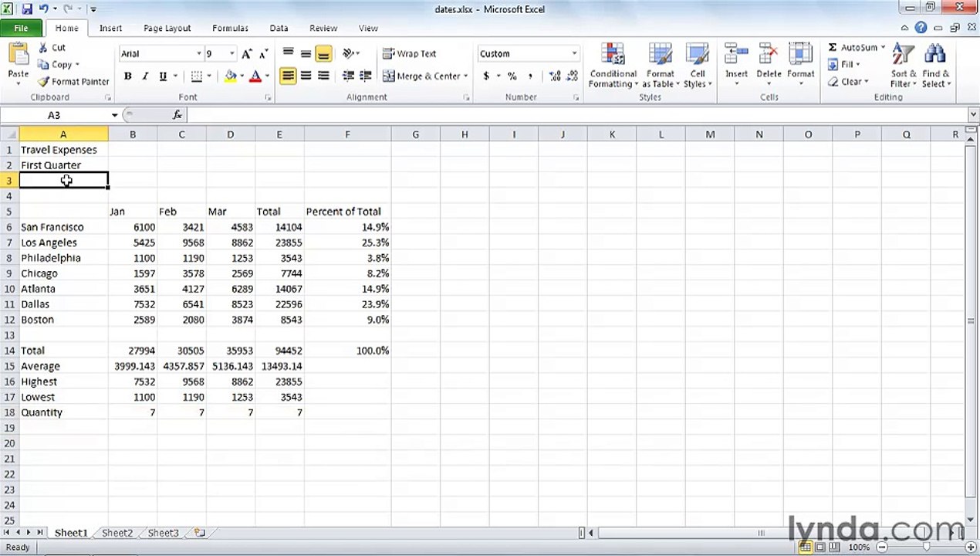Expand the Fill dropdown
The height and width of the screenshot is (556, 980).
pyautogui.click(x=858, y=65)
